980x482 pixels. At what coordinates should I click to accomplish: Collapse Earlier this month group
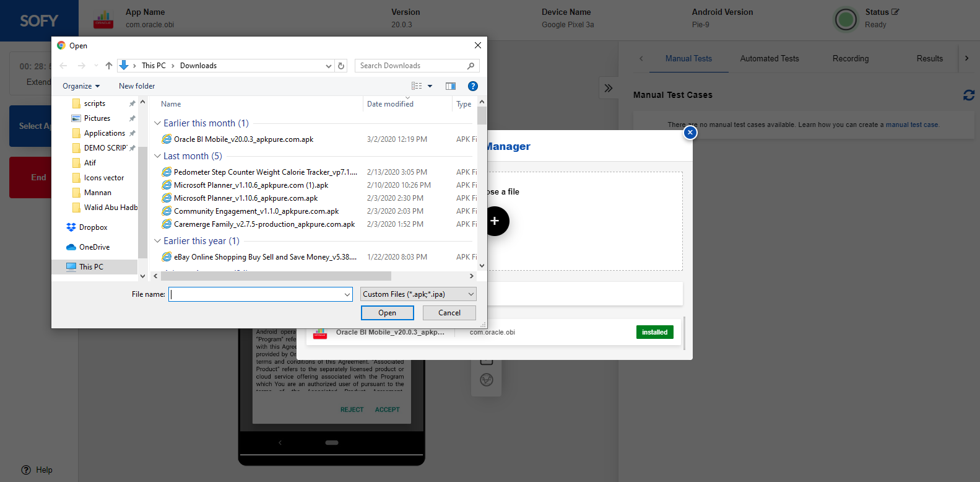[157, 123]
